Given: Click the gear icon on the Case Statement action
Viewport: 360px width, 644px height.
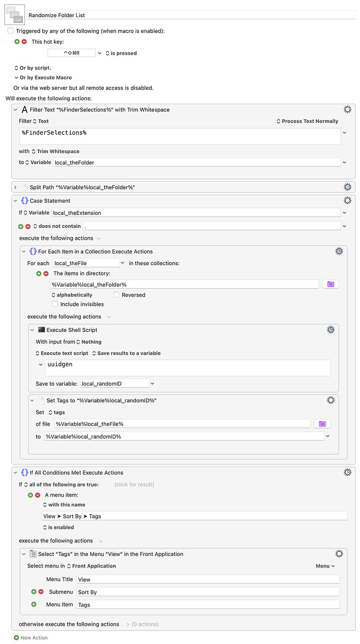Looking at the screenshot, I should 347,200.
